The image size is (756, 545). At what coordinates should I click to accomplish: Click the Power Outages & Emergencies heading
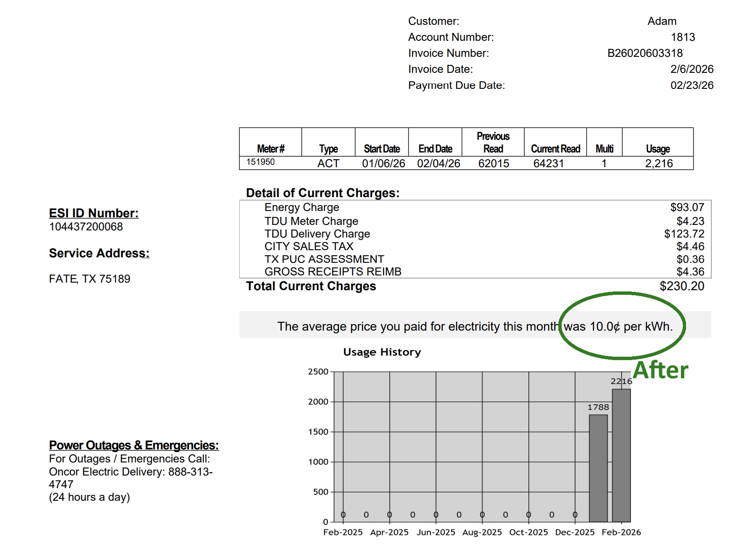click(134, 445)
